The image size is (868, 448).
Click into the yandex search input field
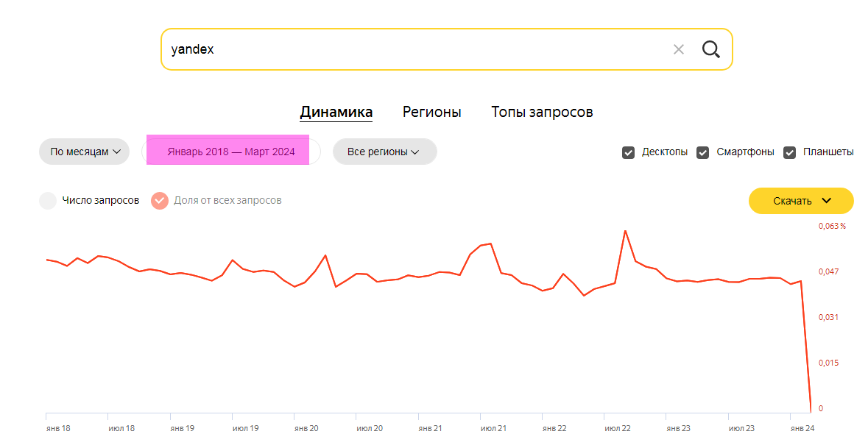coord(415,50)
